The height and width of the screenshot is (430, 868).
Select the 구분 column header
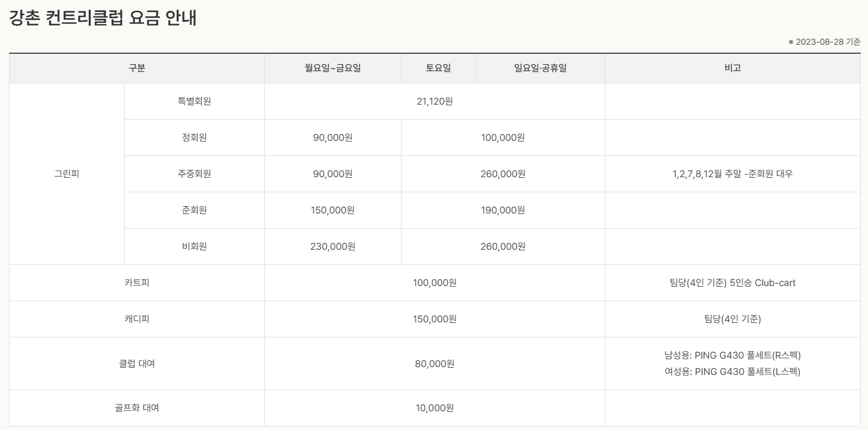(137, 68)
